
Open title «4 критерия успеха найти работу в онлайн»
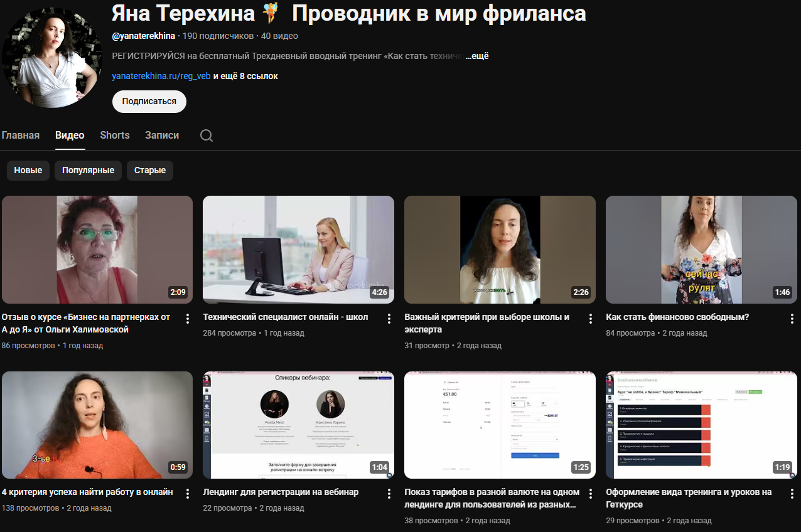coord(87,492)
